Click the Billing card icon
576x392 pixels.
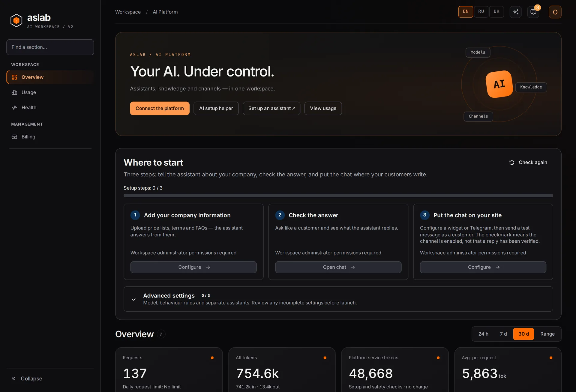coord(14,137)
